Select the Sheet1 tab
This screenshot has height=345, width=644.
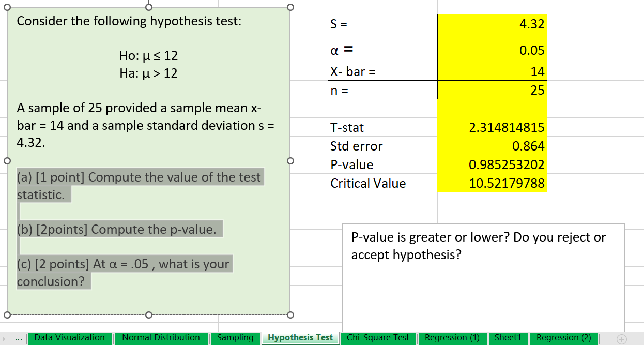(509, 338)
